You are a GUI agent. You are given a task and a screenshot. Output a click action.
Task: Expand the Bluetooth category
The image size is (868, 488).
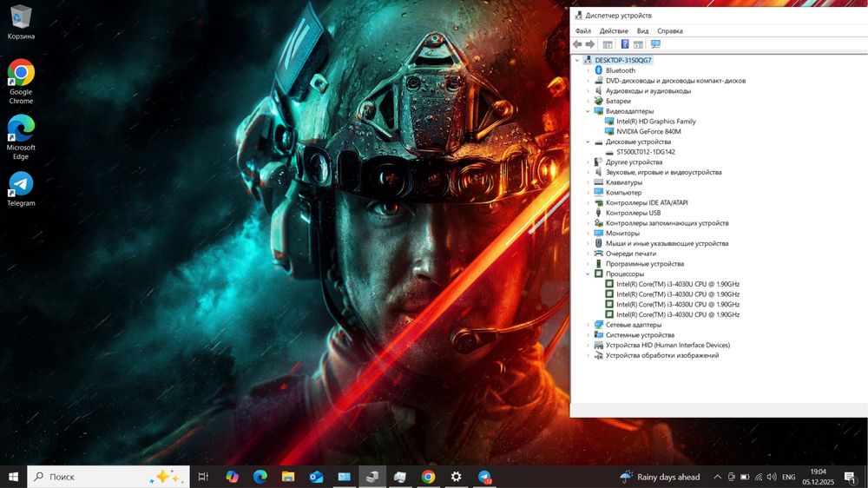pyautogui.click(x=588, y=71)
